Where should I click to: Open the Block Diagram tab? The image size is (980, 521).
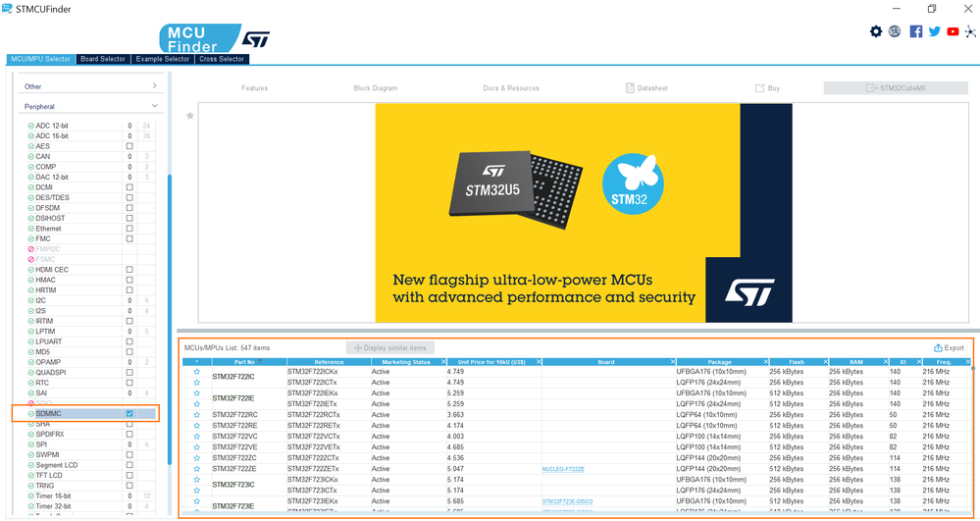(x=375, y=88)
